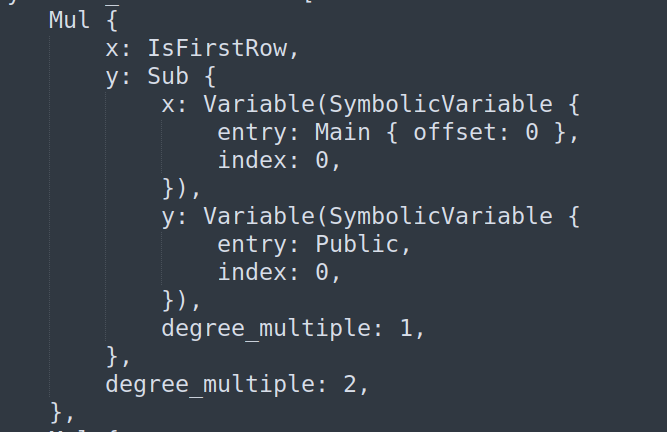Click SymbolicVariable on the inner x line

(441, 104)
